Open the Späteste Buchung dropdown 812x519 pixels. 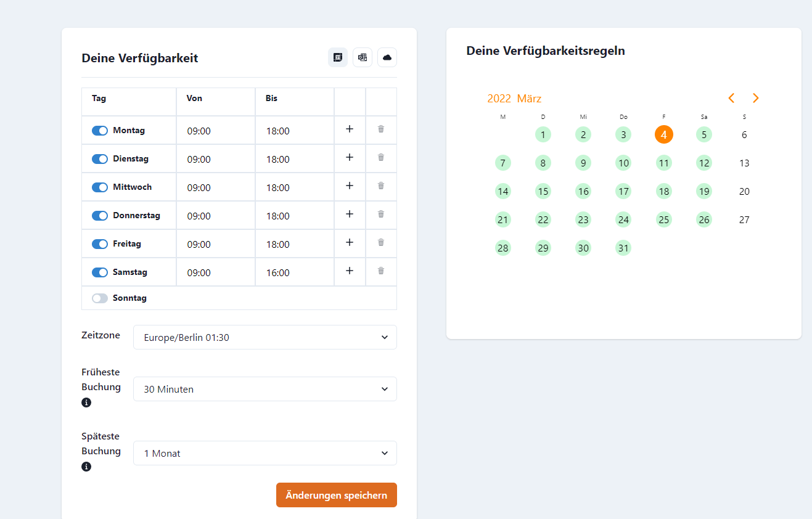pyautogui.click(x=265, y=453)
